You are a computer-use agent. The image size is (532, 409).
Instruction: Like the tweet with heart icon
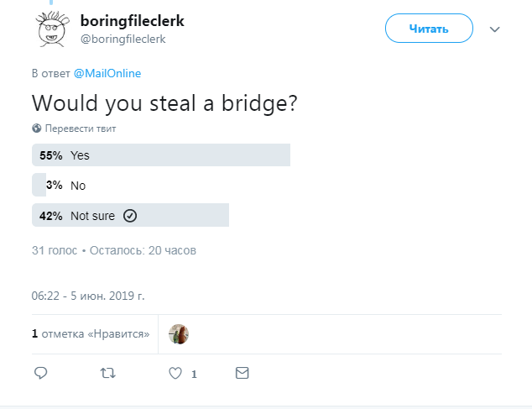pyautogui.click(x=175, y=372)
